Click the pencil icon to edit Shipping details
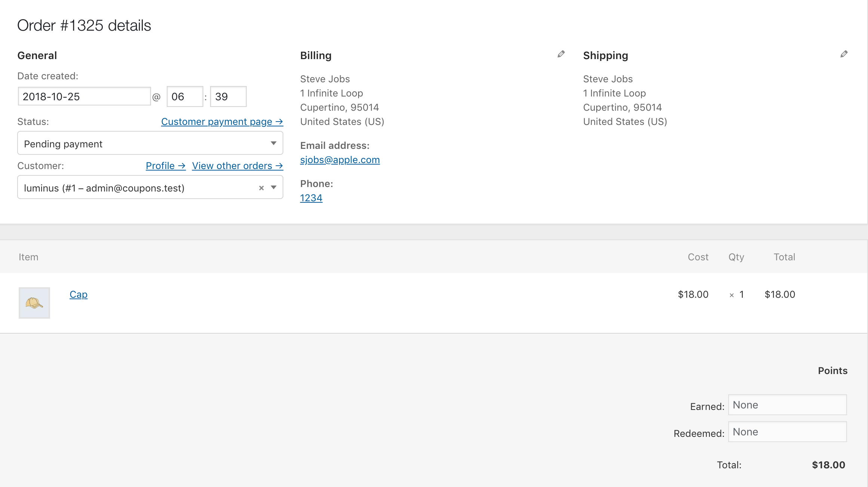Image resolution: width=868 pixels, height=487 pixels. pyautogui.click(x=843, y=54)
